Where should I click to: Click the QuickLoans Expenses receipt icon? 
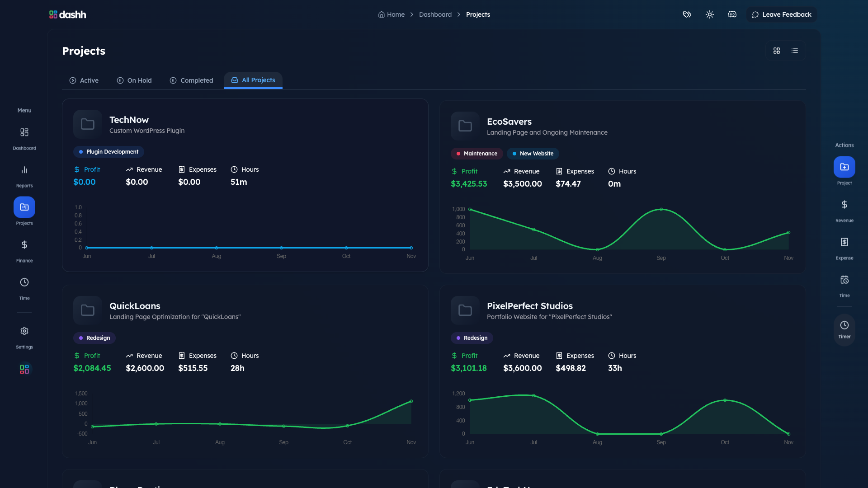coord(182,356)
